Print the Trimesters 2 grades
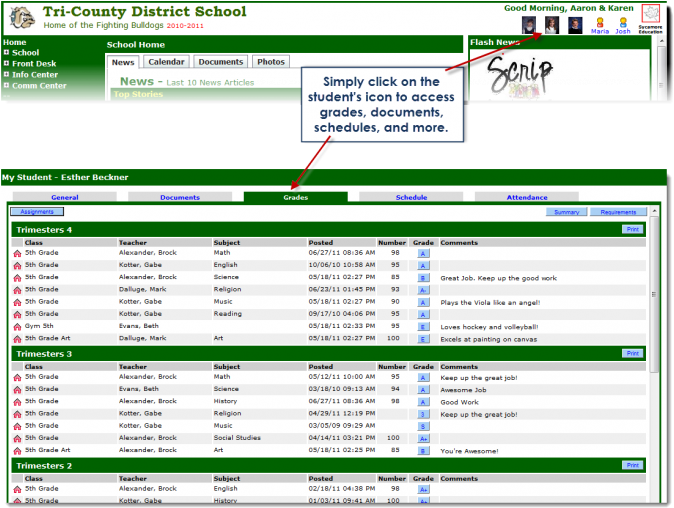Screen dimensions: 674x508 (x=632, y=465)
